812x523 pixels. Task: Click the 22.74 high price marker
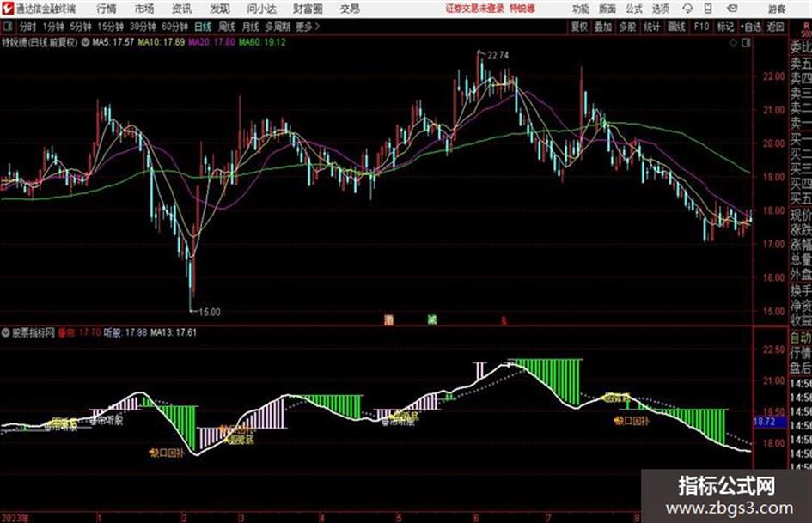498,55
